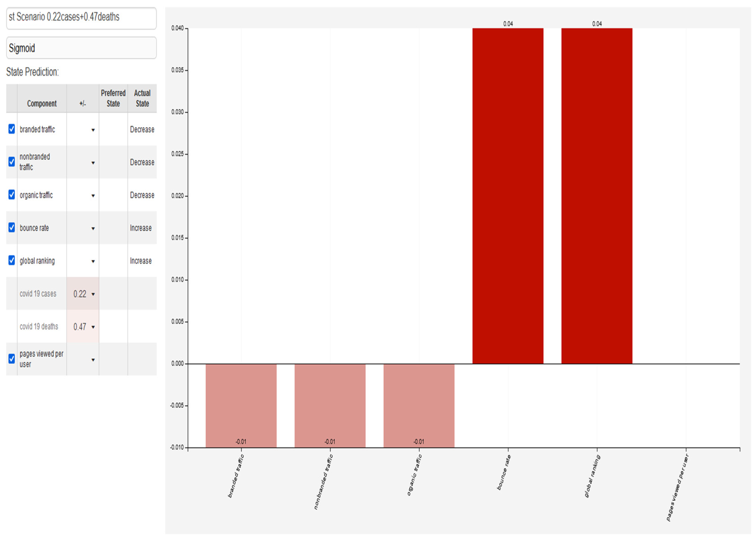Uncheck the organic traffic checkbox
This screenshot has width=756, height=541.
12,195
